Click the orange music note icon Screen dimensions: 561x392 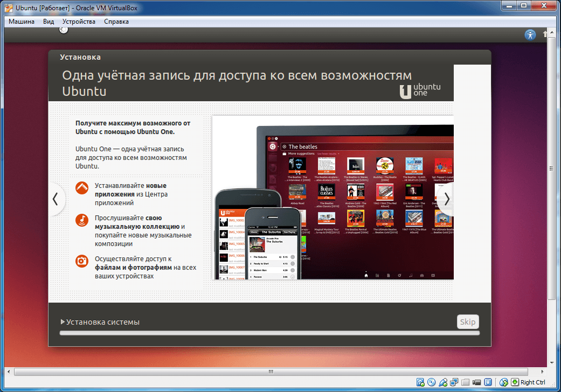(x=82, y=220)
